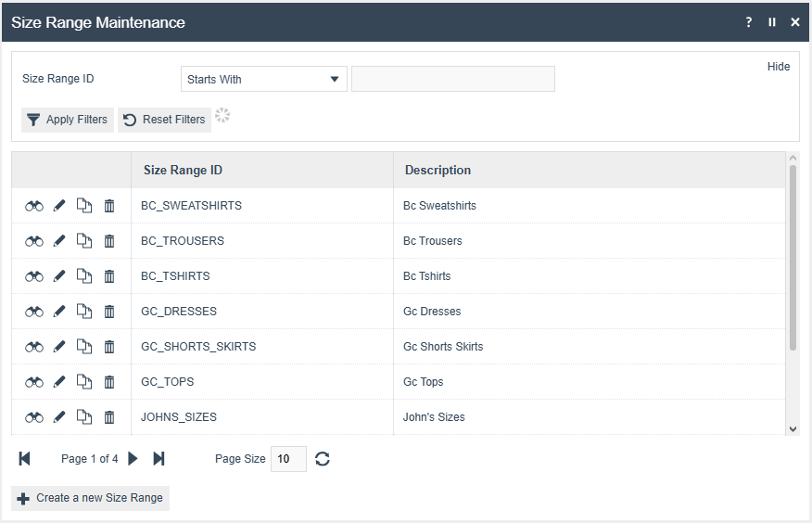
Task: Copy the BC_TSHIRTS size range
Action: [84, 276]
